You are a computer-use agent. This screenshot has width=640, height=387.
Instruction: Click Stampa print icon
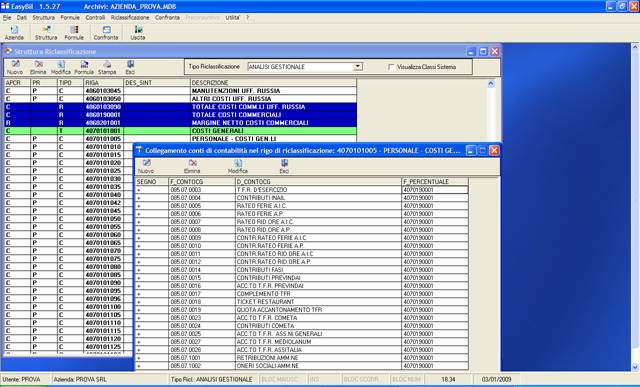click(x=107, y=67)
